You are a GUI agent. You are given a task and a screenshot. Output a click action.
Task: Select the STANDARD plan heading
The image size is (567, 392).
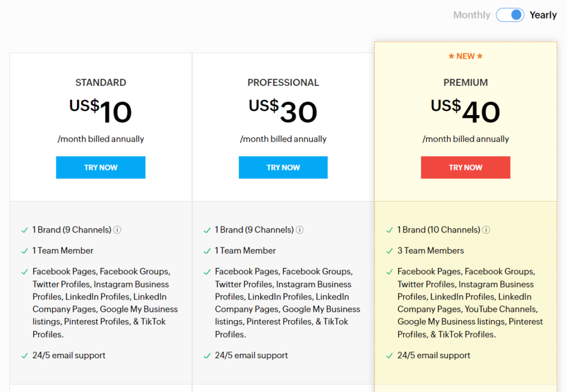point(101,82)
